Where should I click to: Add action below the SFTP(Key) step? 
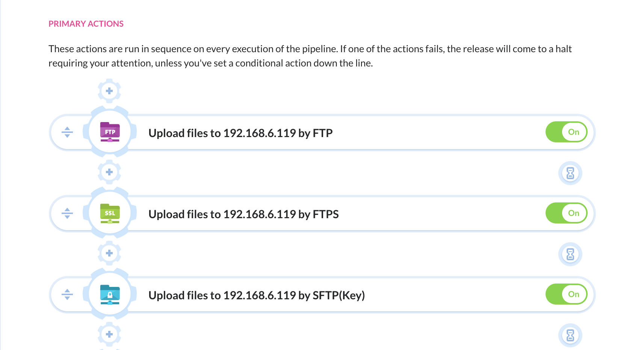pyautogui.click(x=109, y=334)
